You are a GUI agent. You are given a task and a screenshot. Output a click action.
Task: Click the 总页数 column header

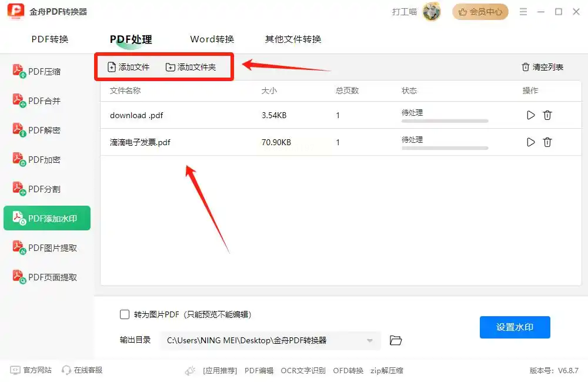[347, 91]
